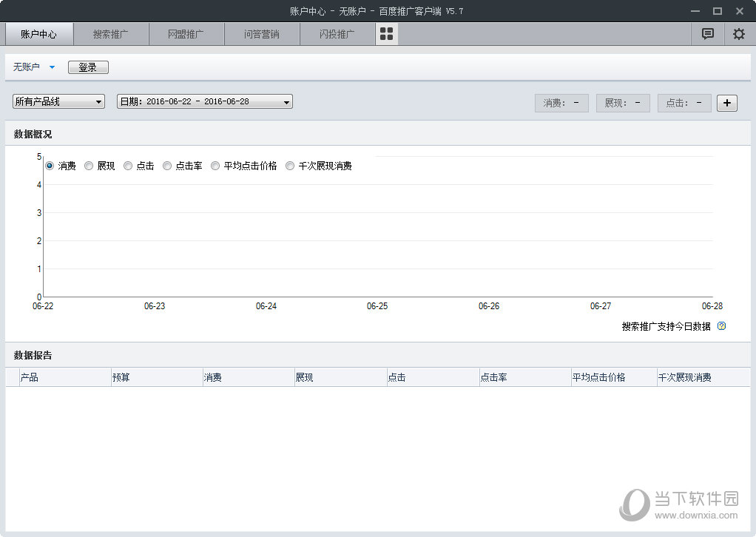
Task: Open the grid apps icon tab
Action: [x=387, y=34]
